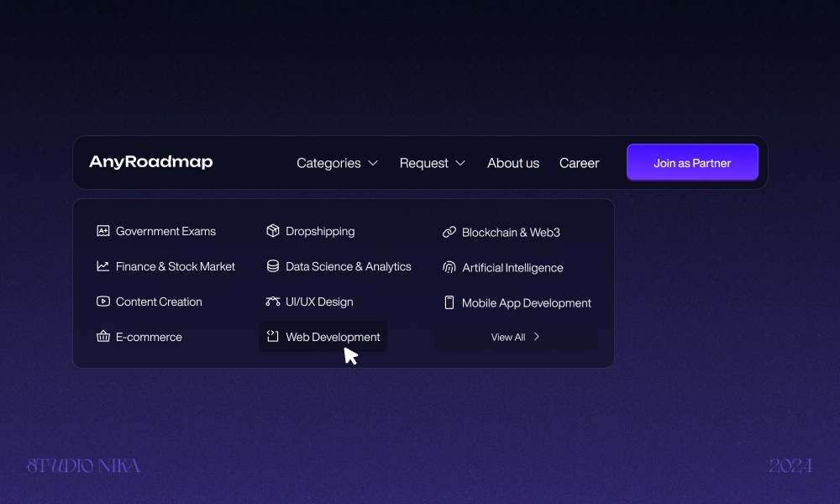The image size is (840, 504).
Task: Select highlighted Web Development item
Action: point(323,336)
